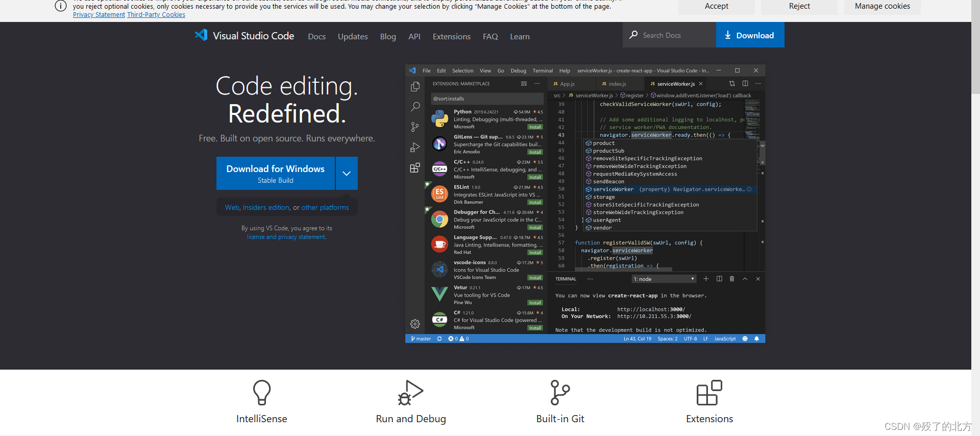Open the other platforms link

pos(325,207)
